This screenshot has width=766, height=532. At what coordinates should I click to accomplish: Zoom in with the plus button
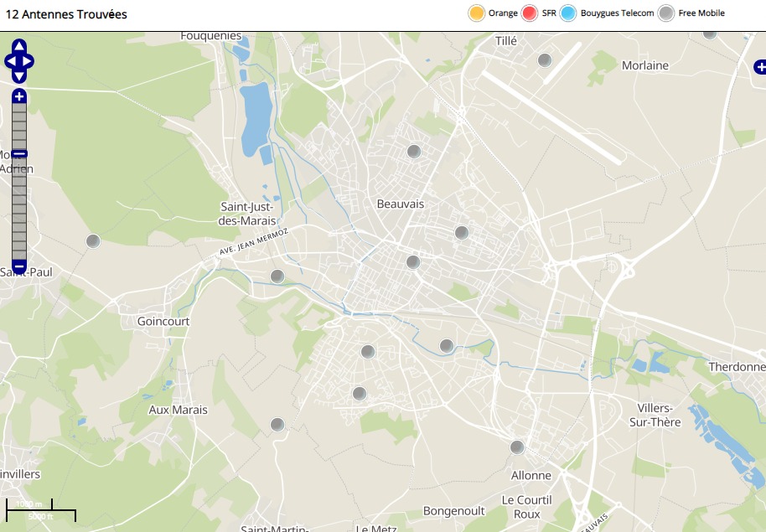[19, 96]
